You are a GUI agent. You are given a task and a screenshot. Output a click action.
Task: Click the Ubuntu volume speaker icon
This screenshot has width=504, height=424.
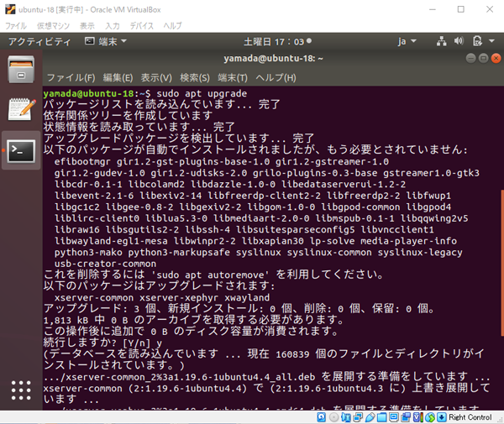click(459, 41)
